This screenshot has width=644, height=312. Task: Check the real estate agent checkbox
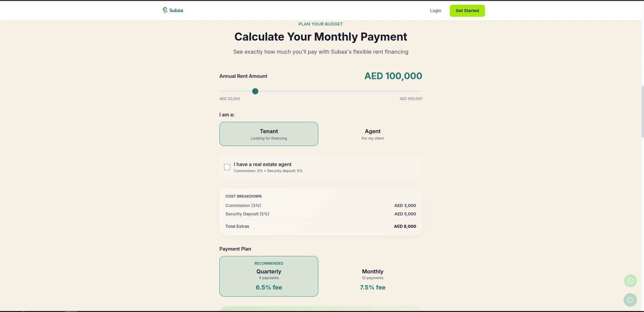[227, 167]
